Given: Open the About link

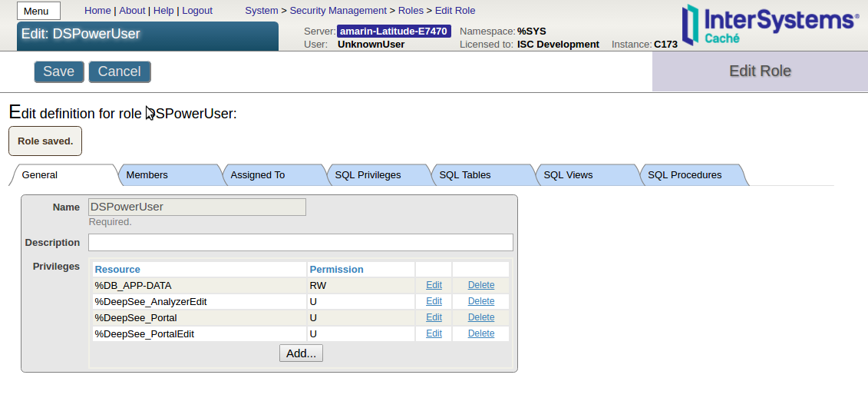Looking at the screenshot, I should [132, 11].
